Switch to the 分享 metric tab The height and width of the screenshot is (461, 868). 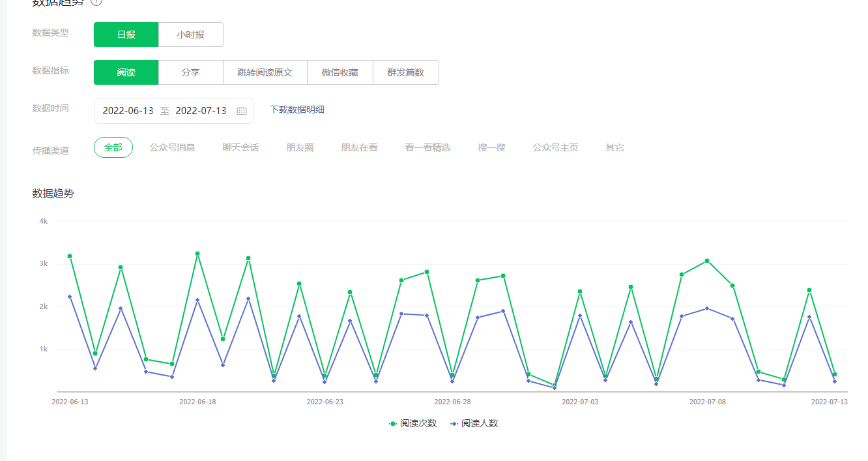pyautogui.click(x=191, y=72)
